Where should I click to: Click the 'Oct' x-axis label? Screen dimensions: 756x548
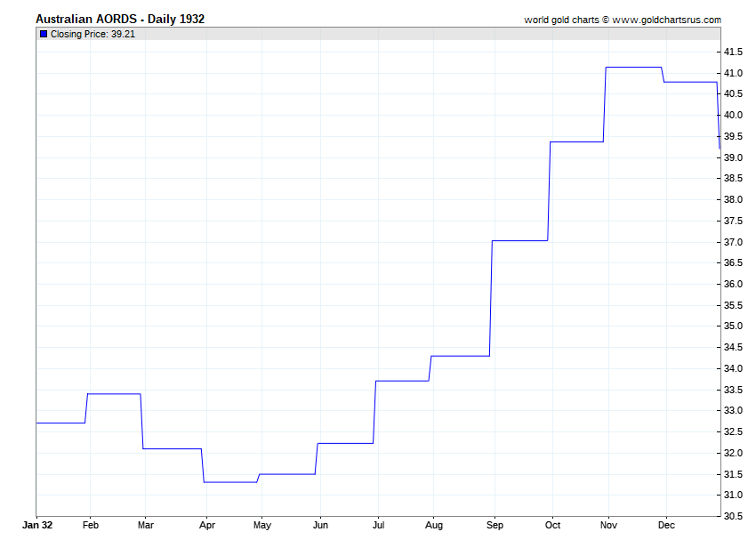(x=552, y=525)
